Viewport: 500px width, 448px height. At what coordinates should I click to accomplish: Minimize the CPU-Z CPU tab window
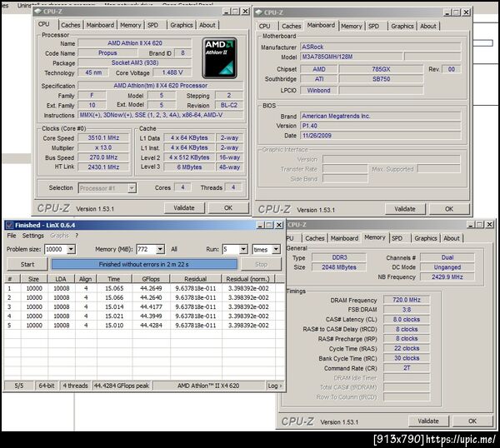(226, 12)
